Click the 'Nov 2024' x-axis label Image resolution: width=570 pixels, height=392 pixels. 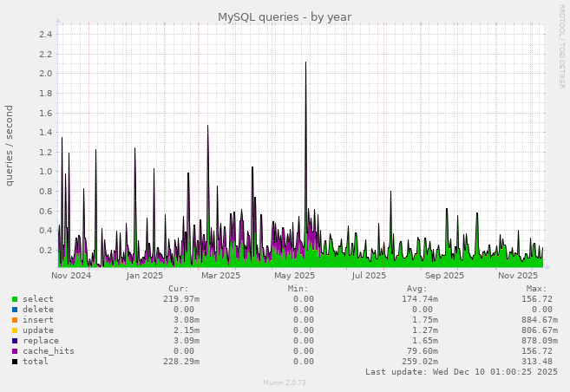coord(71,276)
